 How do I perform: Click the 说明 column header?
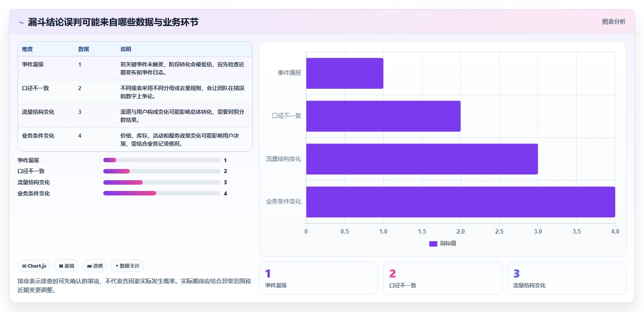[126, 49]
